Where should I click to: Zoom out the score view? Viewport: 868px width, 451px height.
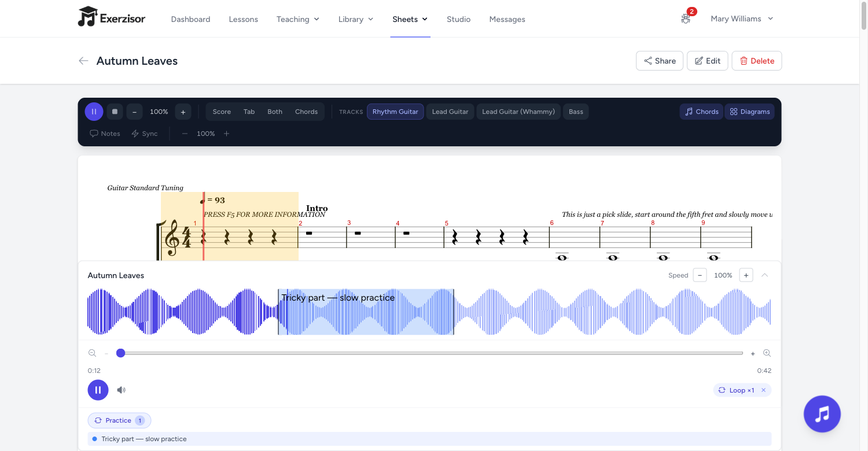tap(185, 134)
